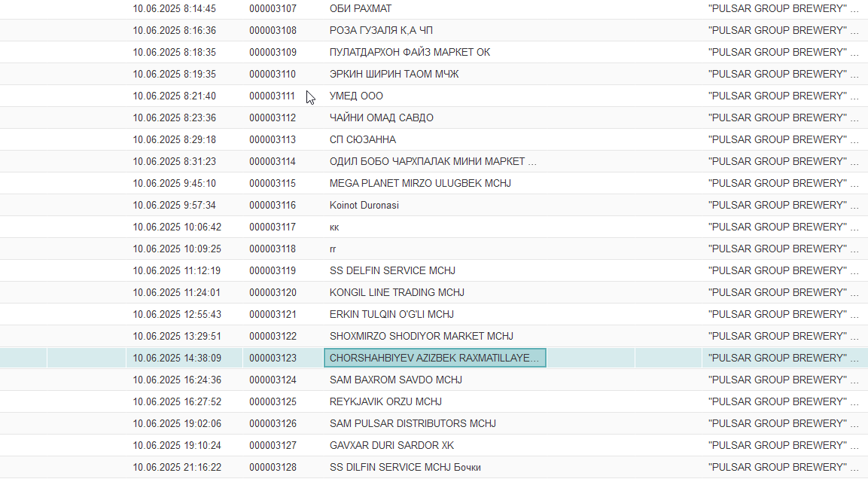Select the counterparty named кк

(x=333, y=227)
